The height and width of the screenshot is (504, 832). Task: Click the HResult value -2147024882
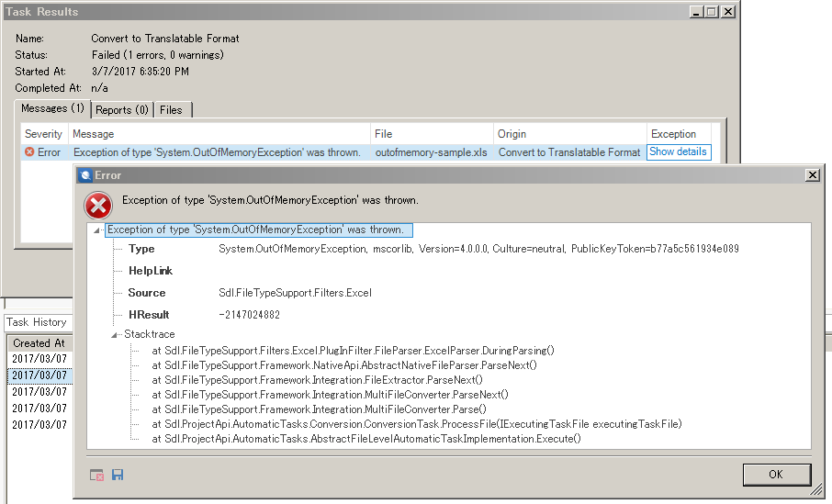pyautogui.click(x=250, y=315)
